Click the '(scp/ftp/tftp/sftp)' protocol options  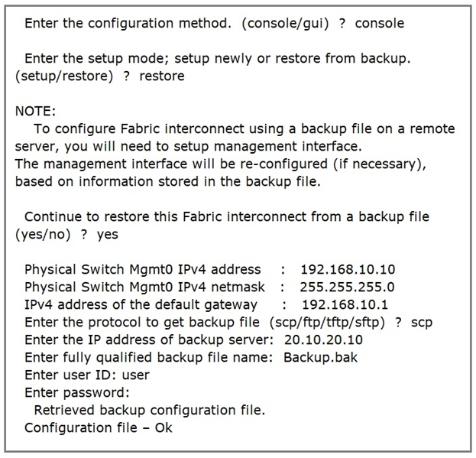[x=327, y=323]
